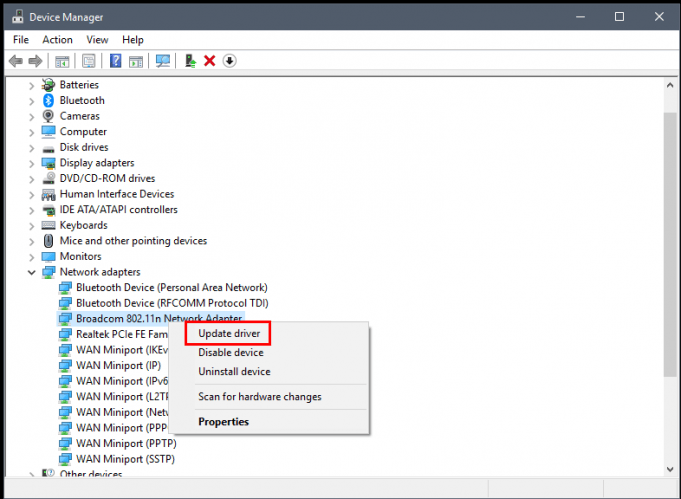Click the Computer category icon

coord(48,132)
